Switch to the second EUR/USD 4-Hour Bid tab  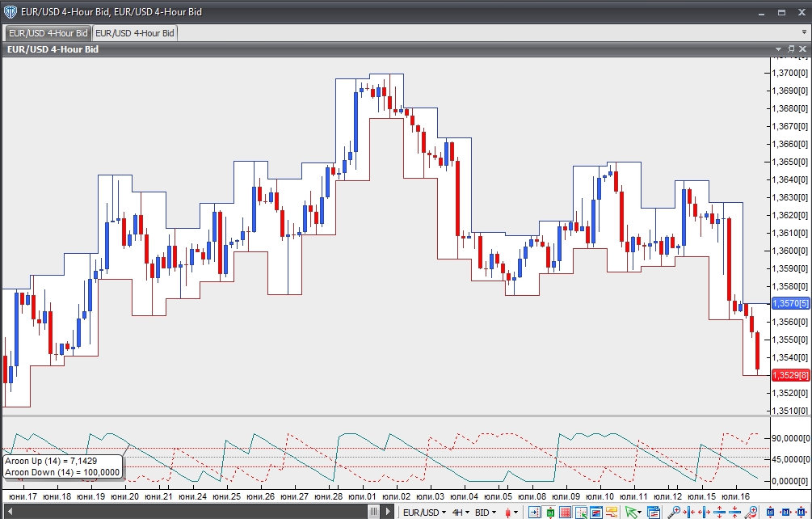point(135,33)
